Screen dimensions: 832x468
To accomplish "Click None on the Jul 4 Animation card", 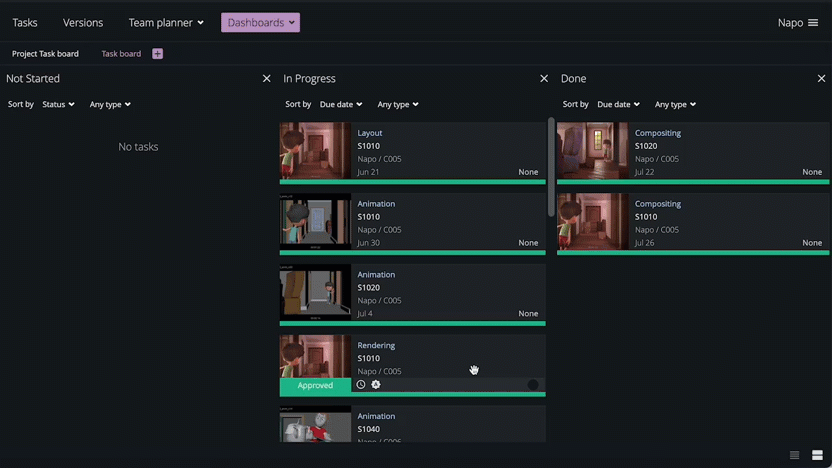I will click(528, 314).
